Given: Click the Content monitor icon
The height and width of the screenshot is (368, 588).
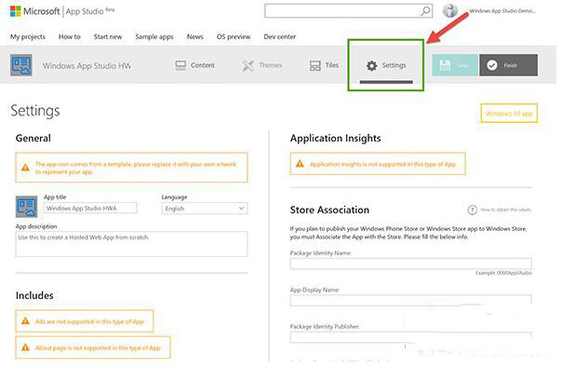Looking at the screenshot, I should click(180, 66).
